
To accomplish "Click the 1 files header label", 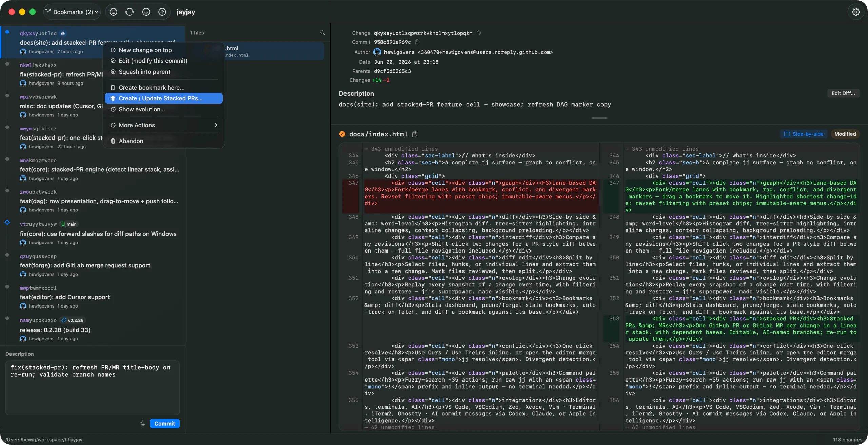I will click(197, 33).
